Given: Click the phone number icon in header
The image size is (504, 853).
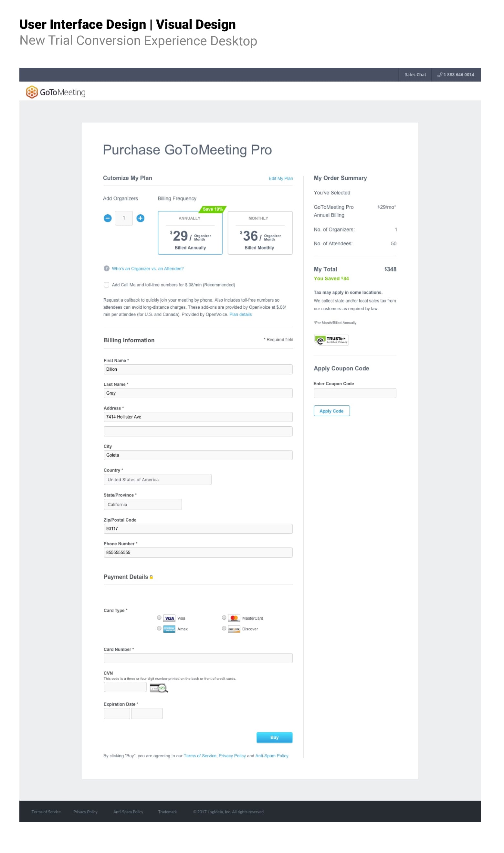Looking at the screenshot, I should [440, 75].
